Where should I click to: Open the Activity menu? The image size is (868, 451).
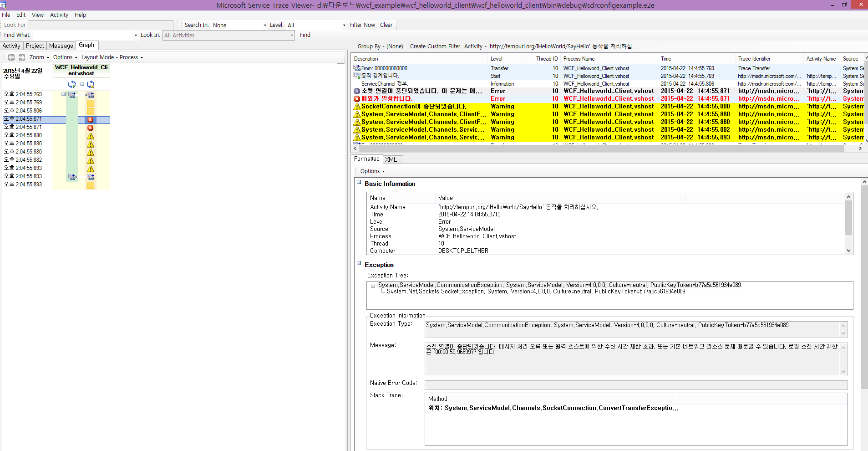click(x=59, y=15)
